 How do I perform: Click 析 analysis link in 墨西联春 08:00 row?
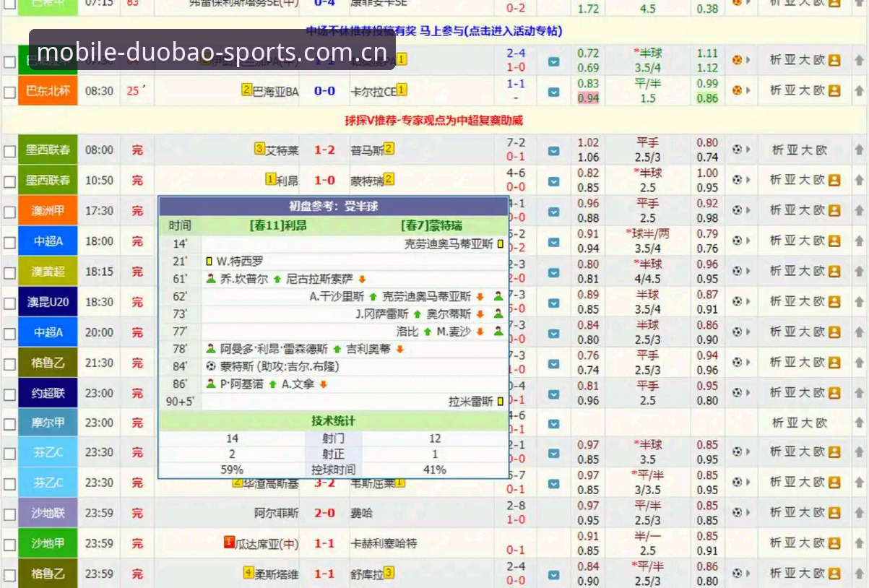tap(777, 150)
